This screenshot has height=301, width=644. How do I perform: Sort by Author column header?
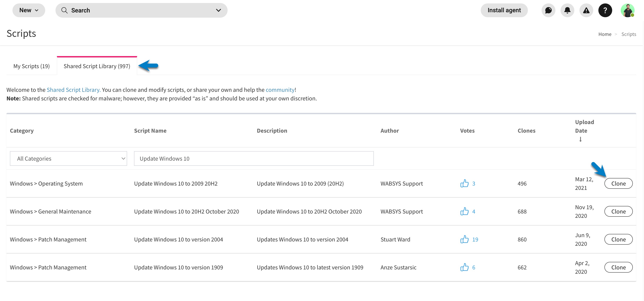(x=390, y=131)
